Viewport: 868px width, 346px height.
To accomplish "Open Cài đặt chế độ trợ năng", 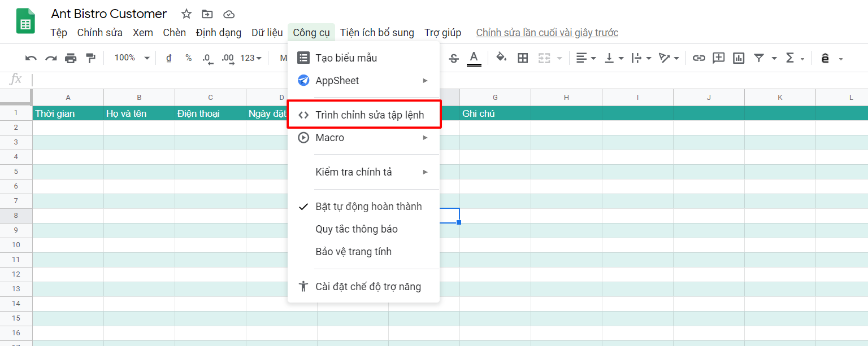I will 363,287.
